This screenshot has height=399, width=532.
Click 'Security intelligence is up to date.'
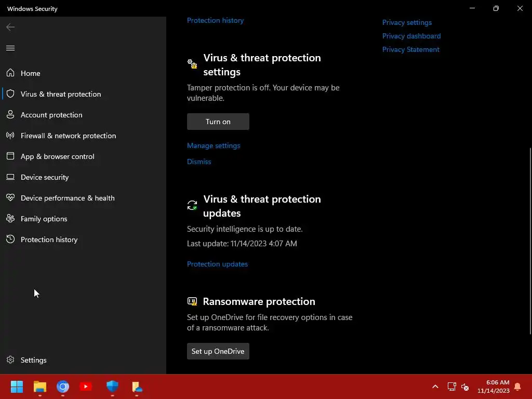click(245, 229)
